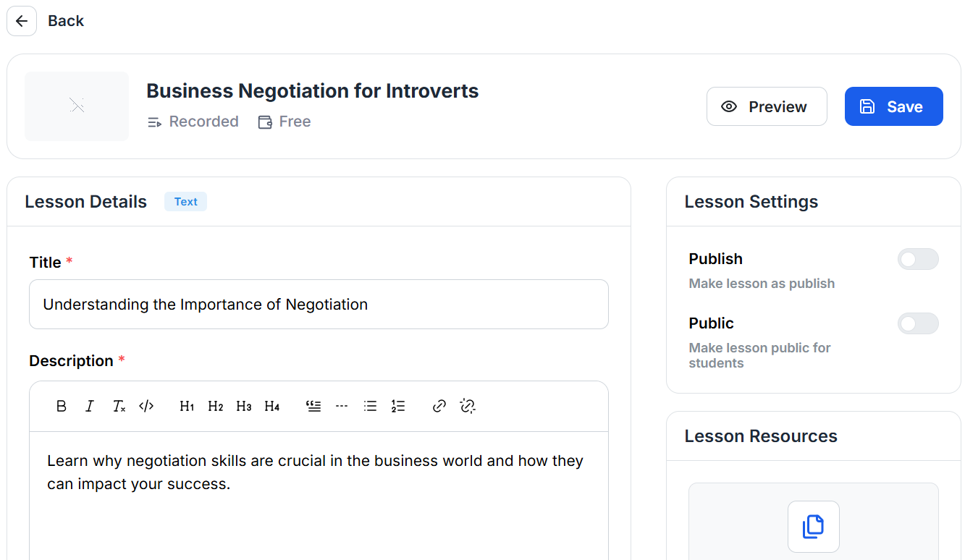Click the lesson resources copy-file icon
The image size is (965, 560).
[814, 527]
